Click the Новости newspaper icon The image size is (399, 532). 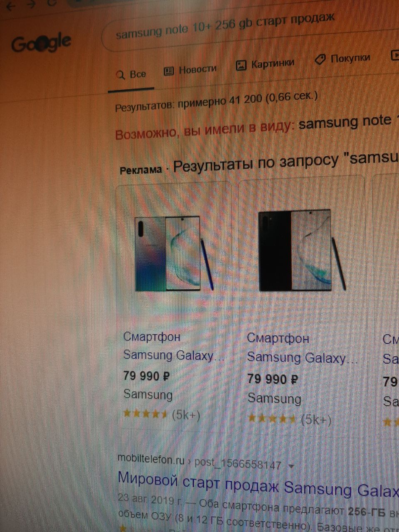168,71
